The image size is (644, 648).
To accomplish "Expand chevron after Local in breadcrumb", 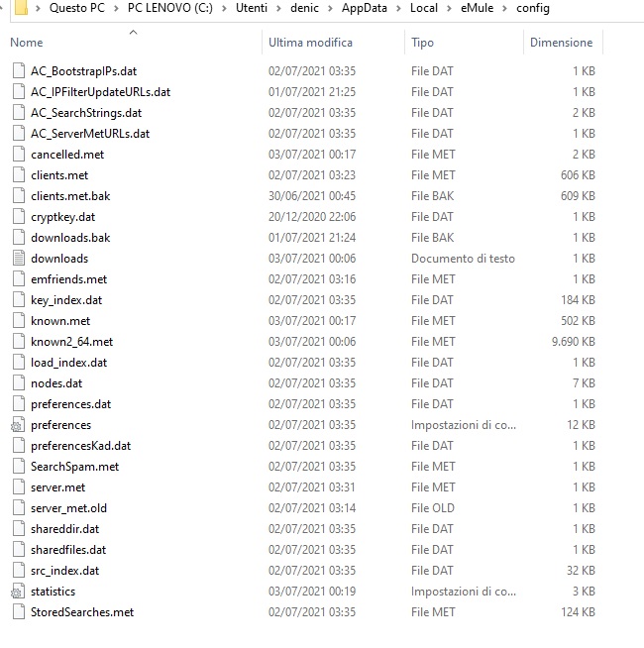I will [x=449, y=8].
